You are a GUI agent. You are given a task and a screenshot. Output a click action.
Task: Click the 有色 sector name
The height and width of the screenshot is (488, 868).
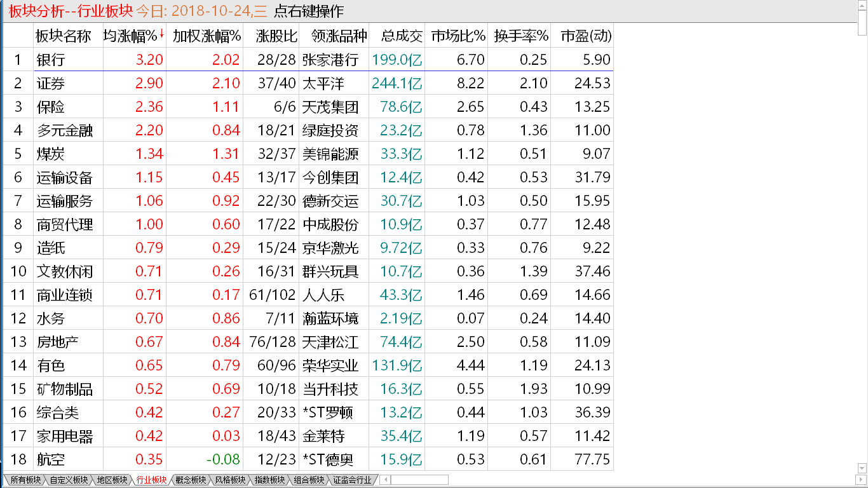[50, 365]
